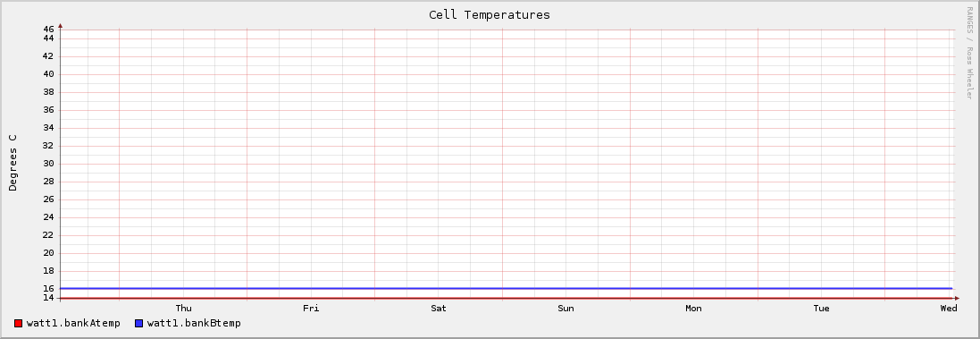Click the red watt1.bankAtemp legend swatch
The width and height of the screenshot is (980, 339).
pos(18,324)
